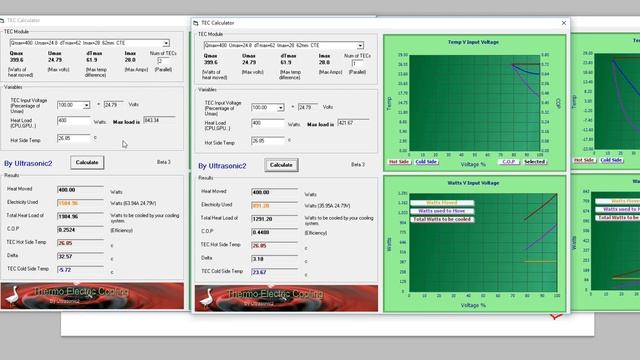Viewport: 640px width, 360px height.
Task: Click the front TEC Calculator title bar icon
Action: 196,23
